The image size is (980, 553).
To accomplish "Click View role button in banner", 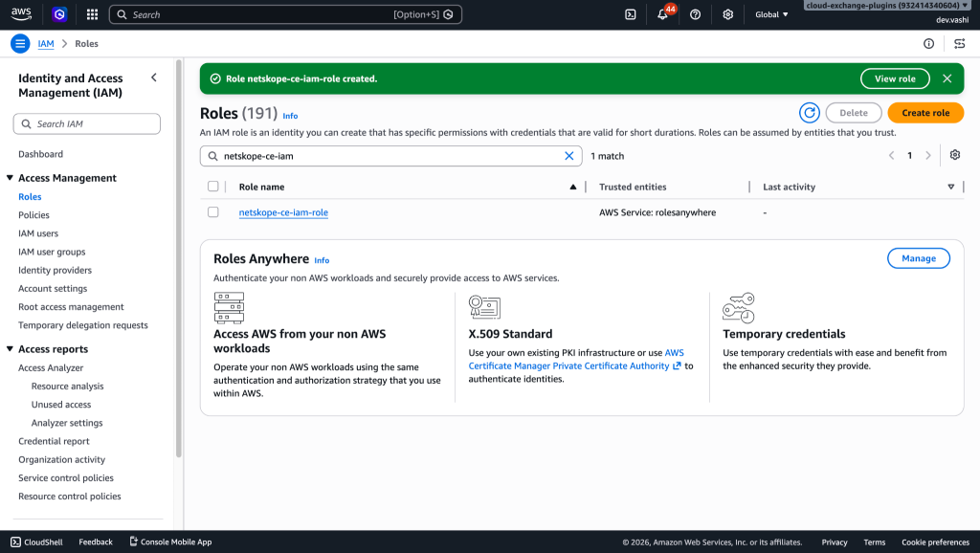I will 895,78.
